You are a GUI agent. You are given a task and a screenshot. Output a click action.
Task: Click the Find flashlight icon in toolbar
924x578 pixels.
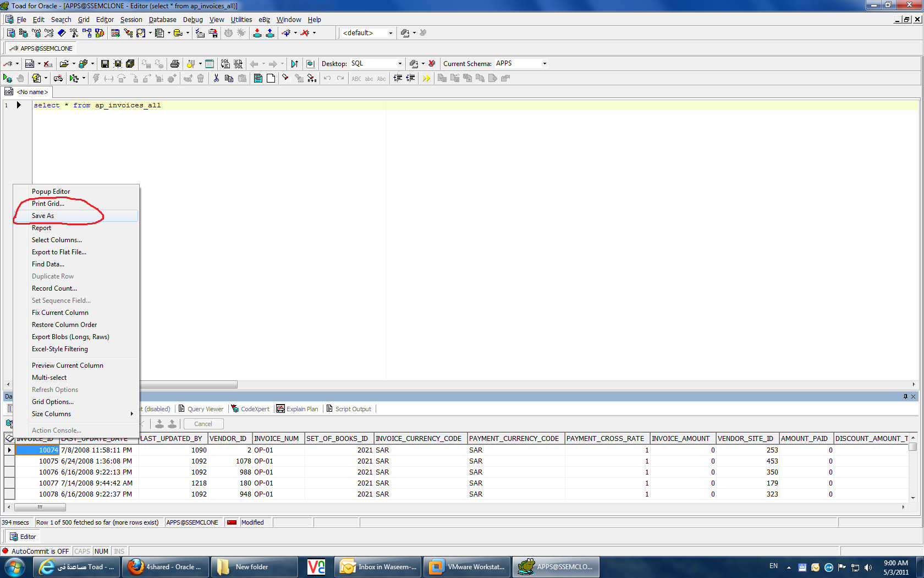tap(285, 78)
